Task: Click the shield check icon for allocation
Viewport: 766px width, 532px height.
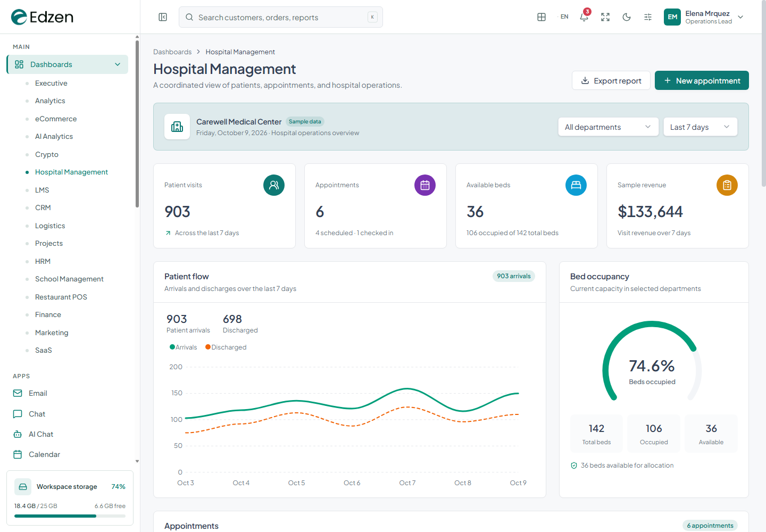Action: pos(574,465)
